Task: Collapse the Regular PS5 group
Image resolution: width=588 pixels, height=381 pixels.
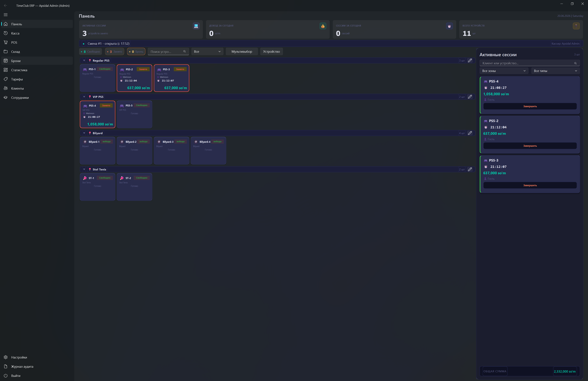Action: [x=84, y=60]
